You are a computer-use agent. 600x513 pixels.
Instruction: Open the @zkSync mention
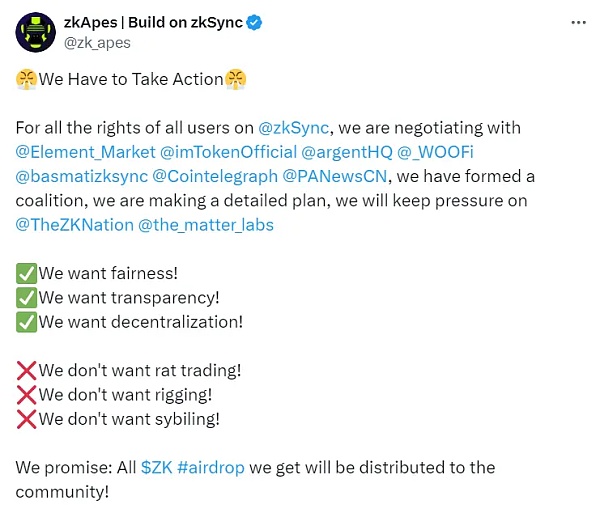(294, 129)
